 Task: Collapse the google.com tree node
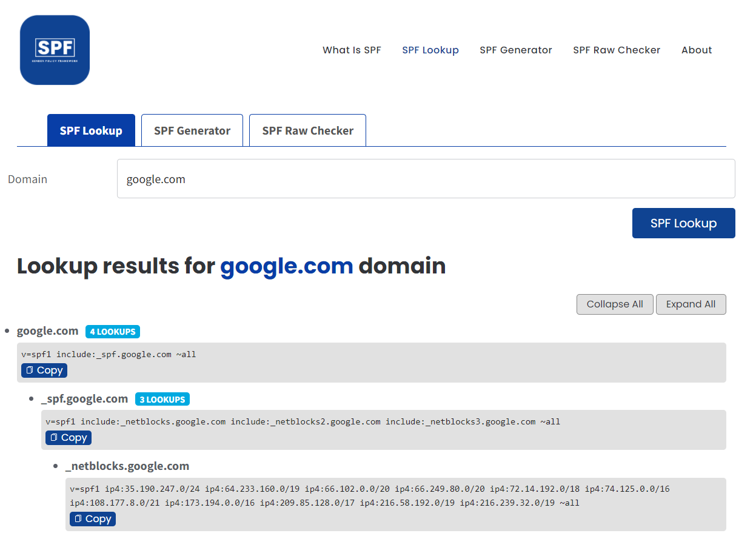click(47, 331)
